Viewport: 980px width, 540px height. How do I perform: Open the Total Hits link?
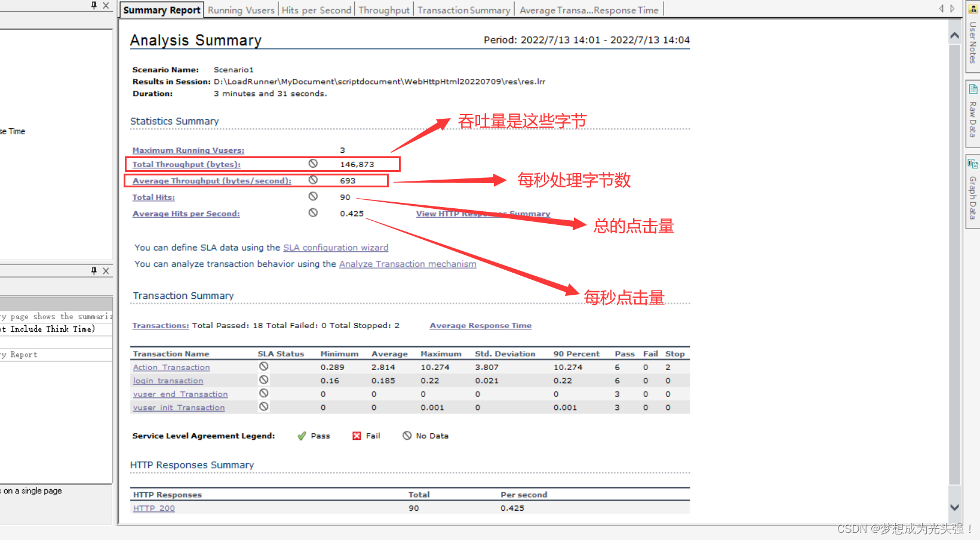coord(153,197)
